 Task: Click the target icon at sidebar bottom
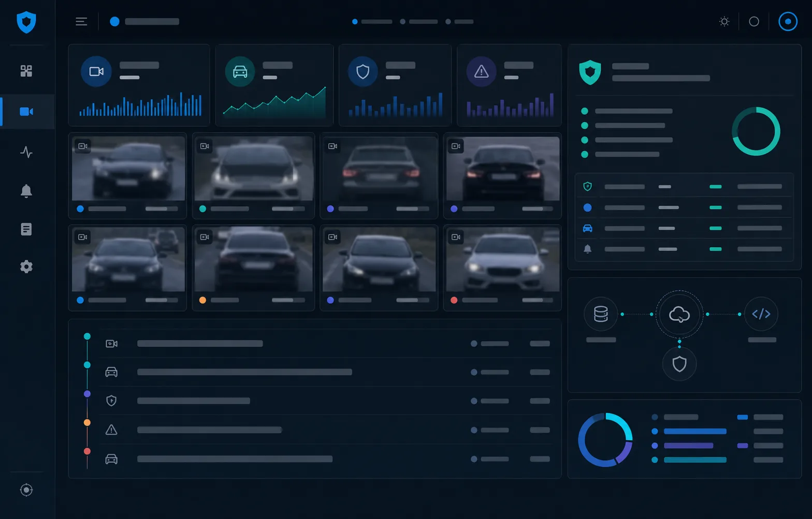(26, 490)
